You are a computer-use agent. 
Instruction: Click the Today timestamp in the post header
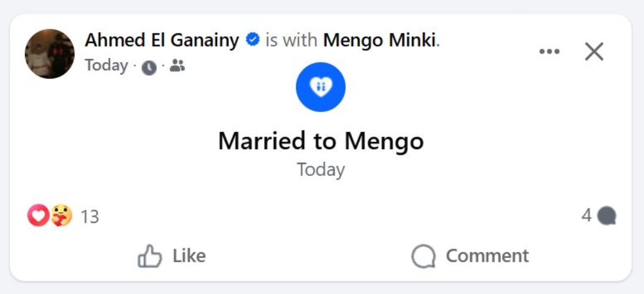106,65
